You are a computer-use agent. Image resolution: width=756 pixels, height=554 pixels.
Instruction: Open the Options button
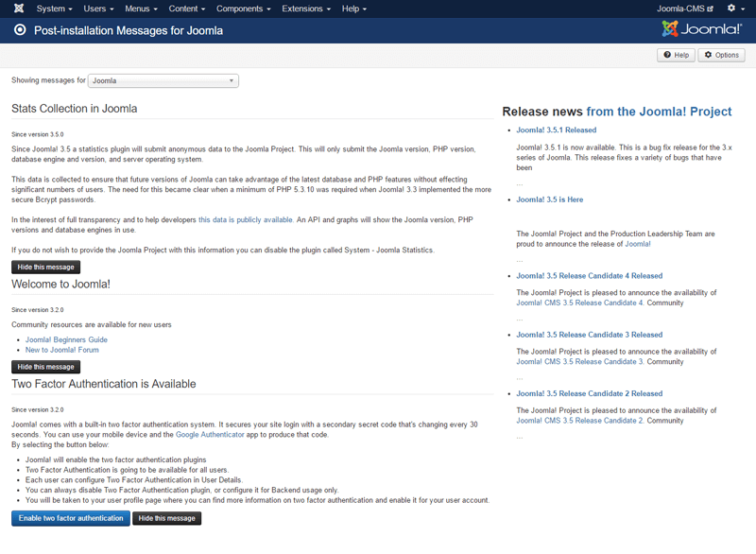721,55
